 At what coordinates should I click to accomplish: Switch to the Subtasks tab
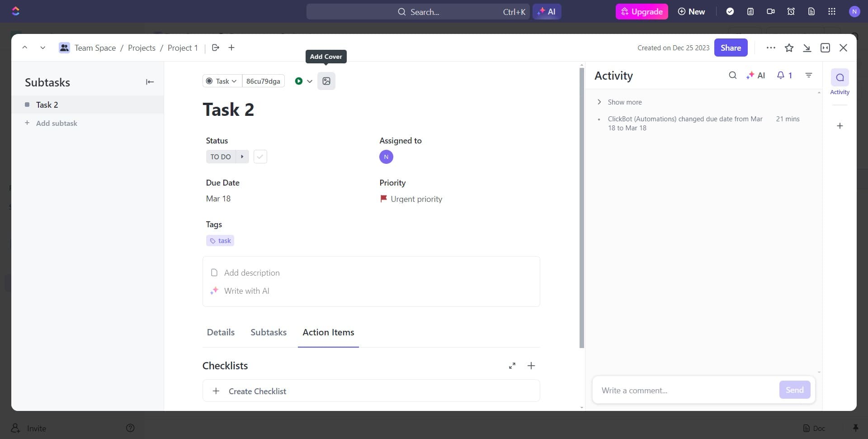click(x=269, y=332)
